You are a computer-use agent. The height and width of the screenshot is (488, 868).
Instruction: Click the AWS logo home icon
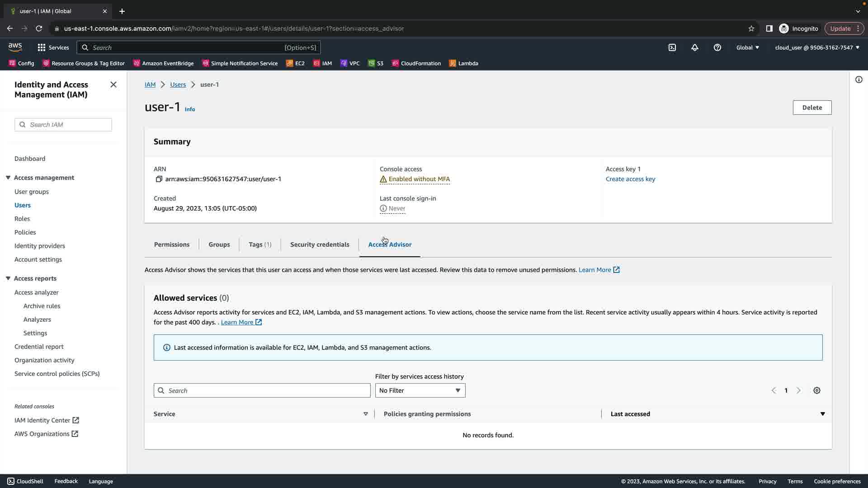[x=15, y=47]
